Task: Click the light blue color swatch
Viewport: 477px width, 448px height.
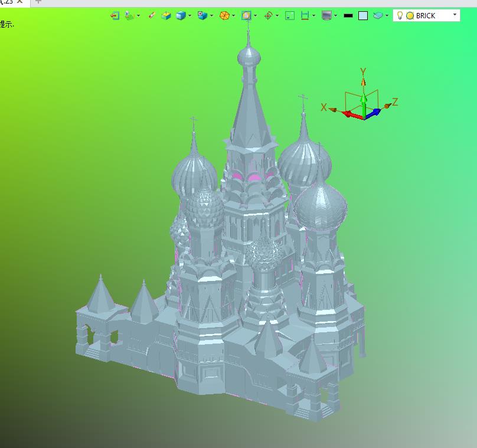Action: click(x=363, y=16)
